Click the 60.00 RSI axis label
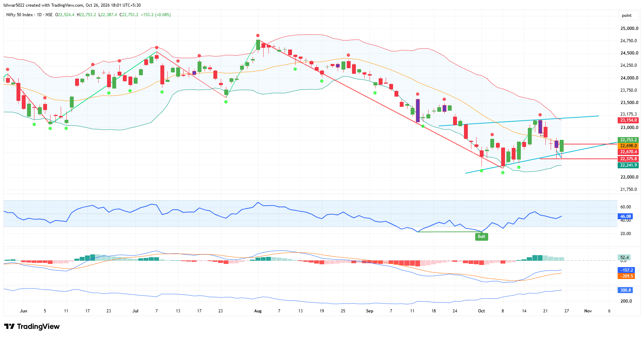Screen dimensions: 644x337 coord(625,207)
